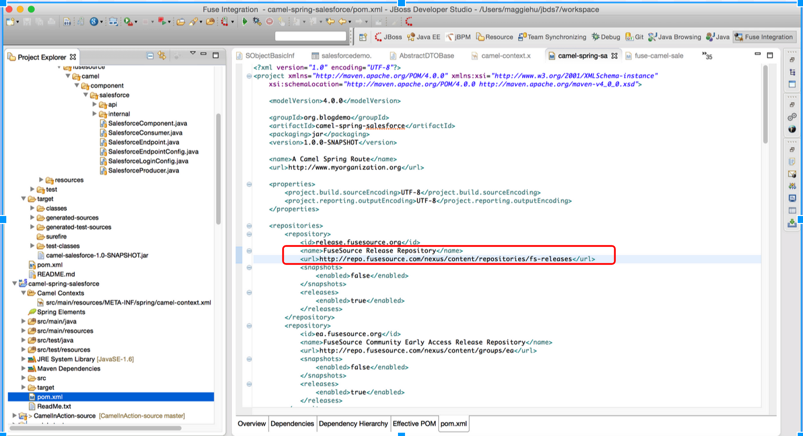
Task: Switch to the JBoss perspective
Action: pyautogui.click(x=388, y=37)
